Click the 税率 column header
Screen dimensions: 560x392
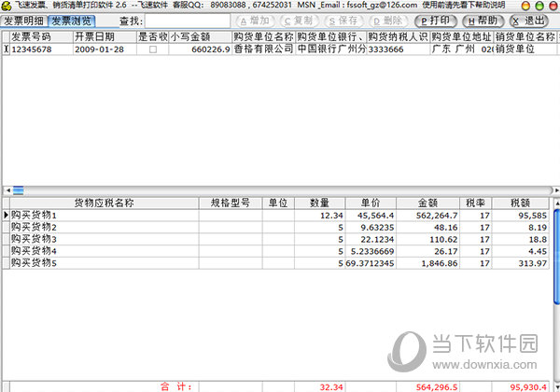(x=476, y=203)
